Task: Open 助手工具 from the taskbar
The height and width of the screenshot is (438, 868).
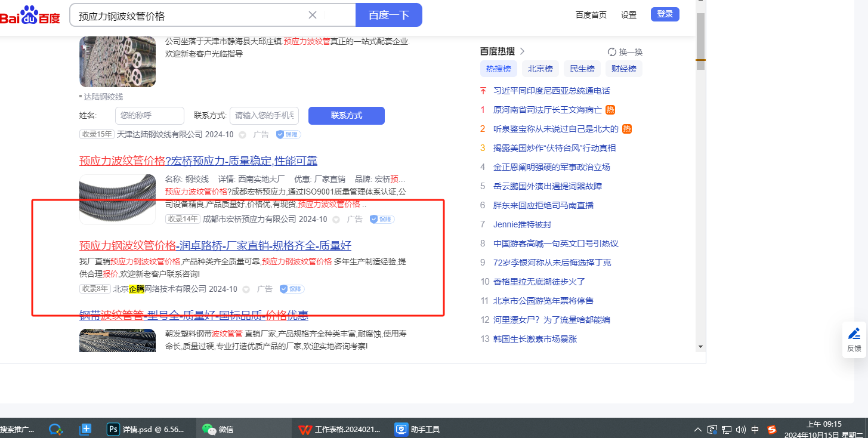Action: (x=418, y=429)
